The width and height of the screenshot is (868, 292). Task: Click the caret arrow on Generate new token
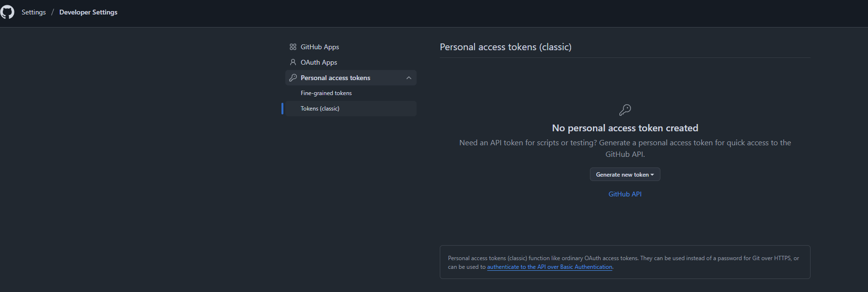[x=652, y=175]
